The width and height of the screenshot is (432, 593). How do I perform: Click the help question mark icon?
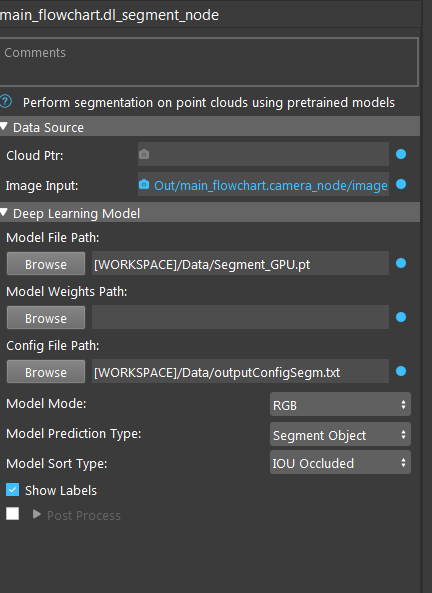pyautogui.click(x=5, y=102)
